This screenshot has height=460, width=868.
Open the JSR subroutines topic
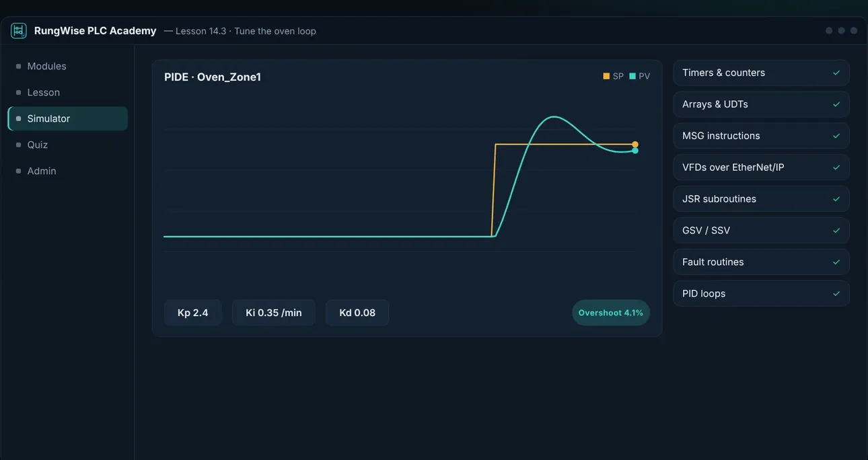(761, 199)
